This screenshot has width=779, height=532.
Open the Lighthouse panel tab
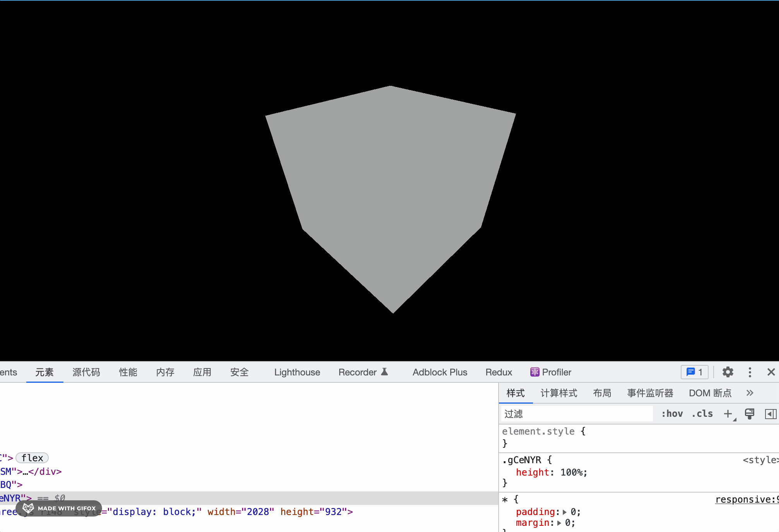click(x=297, y=372)
